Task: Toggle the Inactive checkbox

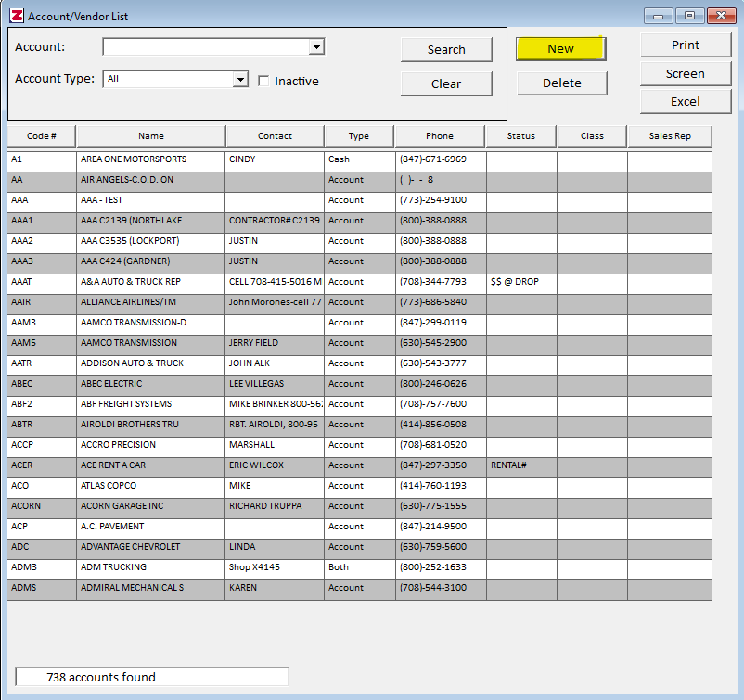Action: [263, 81]
